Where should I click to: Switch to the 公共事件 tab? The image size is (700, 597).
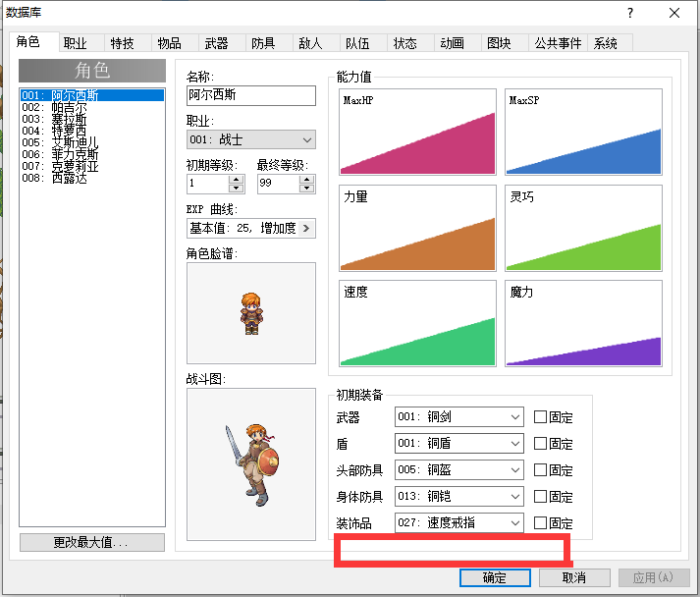tap(558, 43)
